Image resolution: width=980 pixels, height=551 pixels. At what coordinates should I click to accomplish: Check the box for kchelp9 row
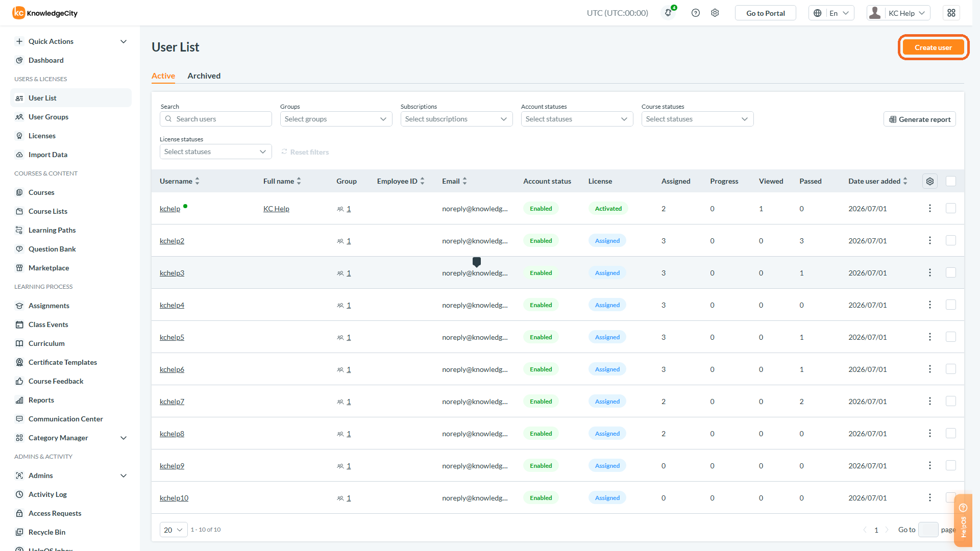(951, 465)
